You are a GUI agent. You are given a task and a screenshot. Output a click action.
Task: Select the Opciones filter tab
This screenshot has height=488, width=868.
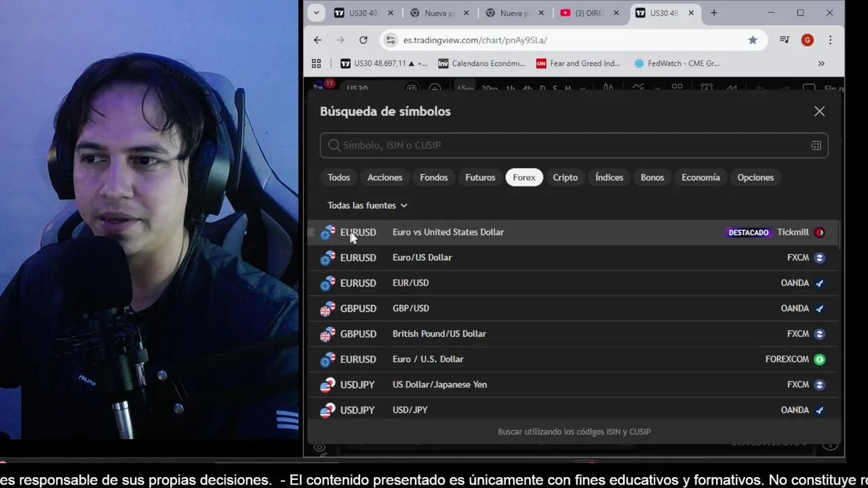pos(755,178)
